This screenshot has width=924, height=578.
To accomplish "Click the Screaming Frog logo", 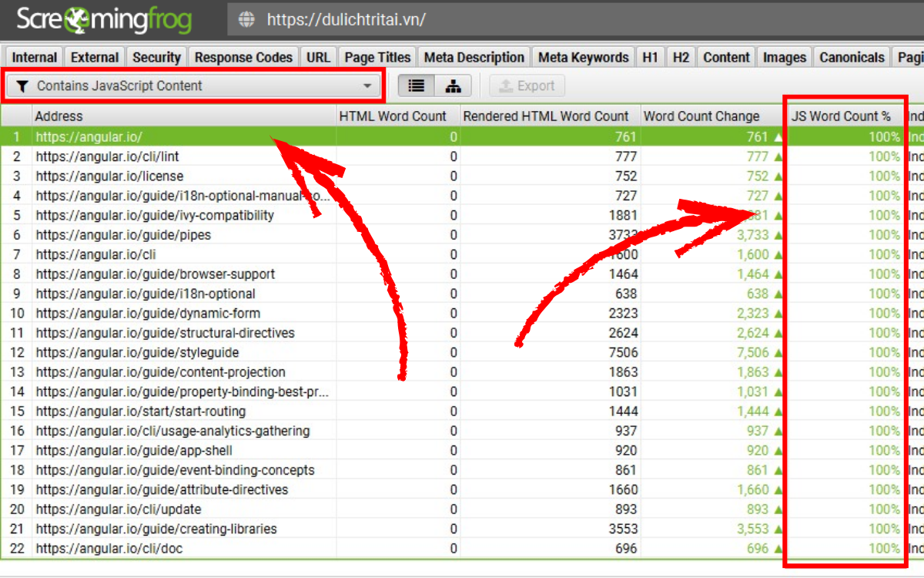I will (104, 20).
